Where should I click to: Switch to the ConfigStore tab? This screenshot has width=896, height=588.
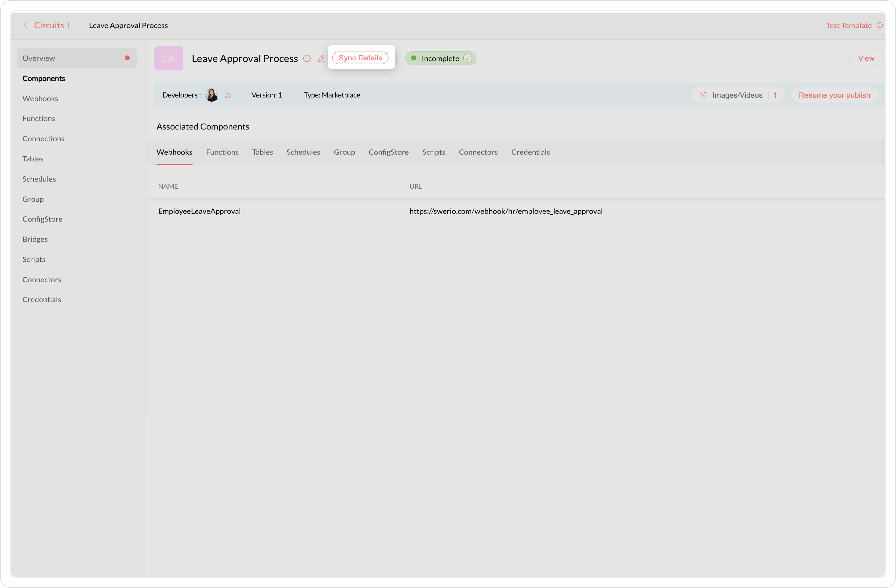[x=389, y=152]
